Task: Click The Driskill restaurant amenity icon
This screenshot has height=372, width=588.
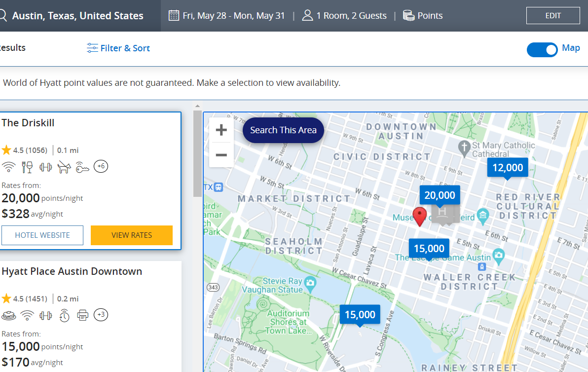Action: pyautogui.click(x=27, y=167)
